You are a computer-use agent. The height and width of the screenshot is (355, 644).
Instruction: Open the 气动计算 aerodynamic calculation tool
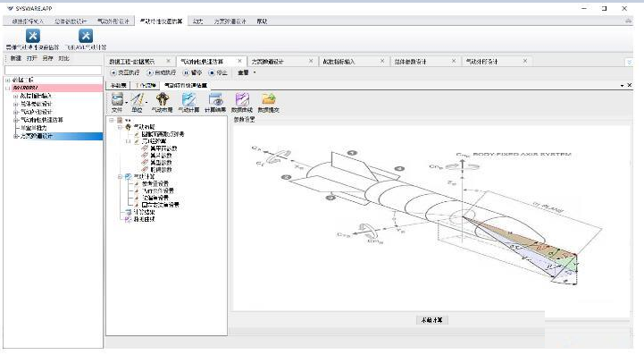point(188,103)
